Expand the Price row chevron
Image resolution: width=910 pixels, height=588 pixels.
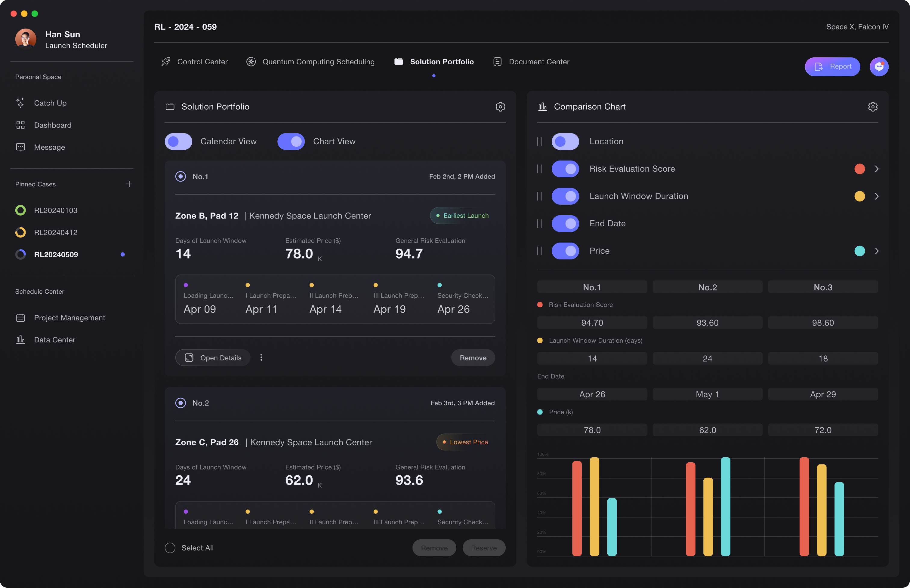point(877,251)
